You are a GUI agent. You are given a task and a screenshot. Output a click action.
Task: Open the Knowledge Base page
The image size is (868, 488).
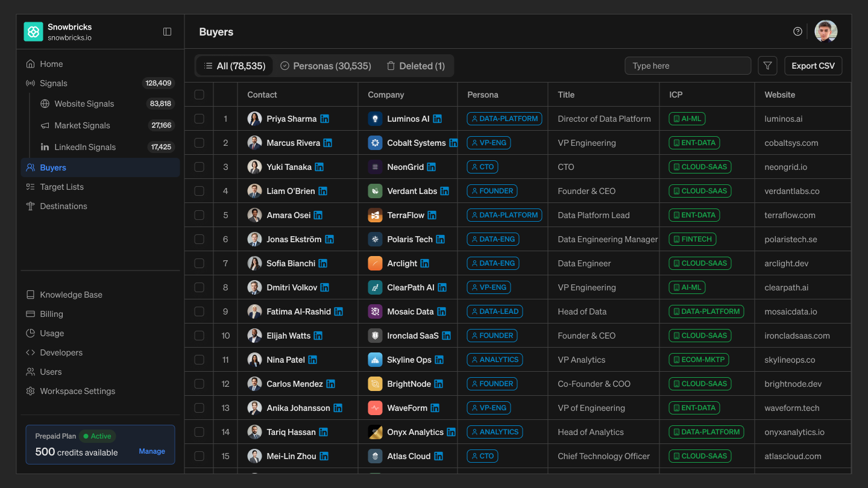click(100, 295)
